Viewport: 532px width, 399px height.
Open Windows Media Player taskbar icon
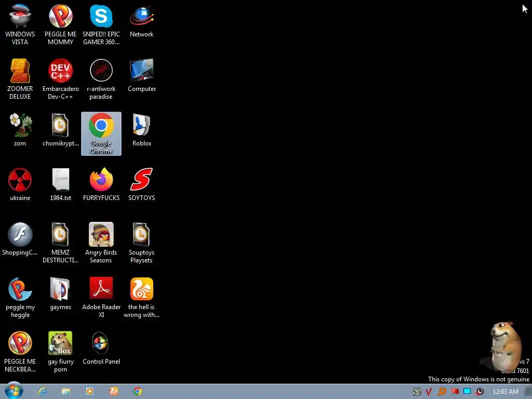point(90,391)
